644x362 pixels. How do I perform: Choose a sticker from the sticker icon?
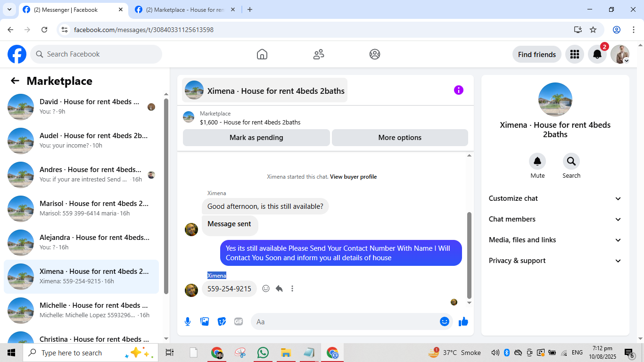222,321
